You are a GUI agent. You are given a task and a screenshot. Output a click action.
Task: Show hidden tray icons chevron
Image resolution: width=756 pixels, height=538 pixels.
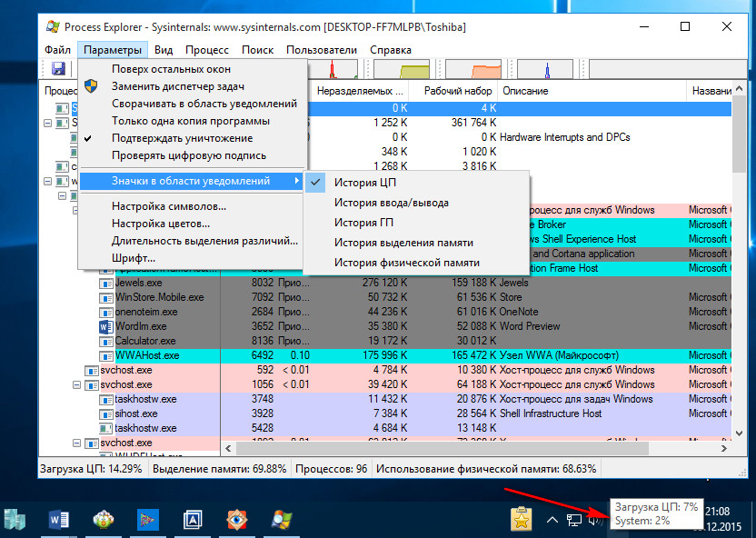(x=552, y=520)
